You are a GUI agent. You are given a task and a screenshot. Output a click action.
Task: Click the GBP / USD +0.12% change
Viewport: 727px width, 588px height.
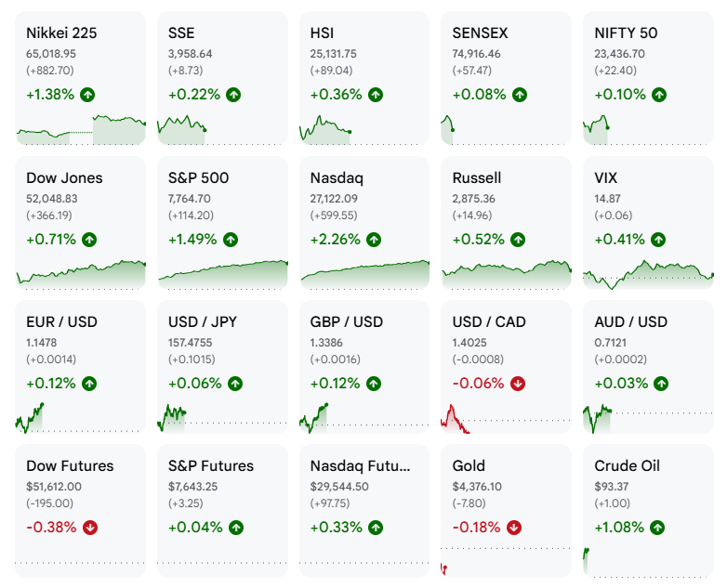[335, 384]
